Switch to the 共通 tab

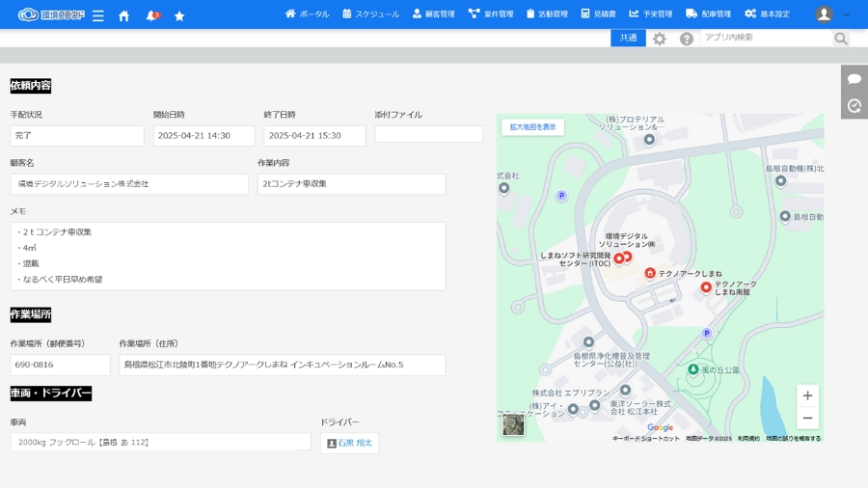tap(628, 38)
